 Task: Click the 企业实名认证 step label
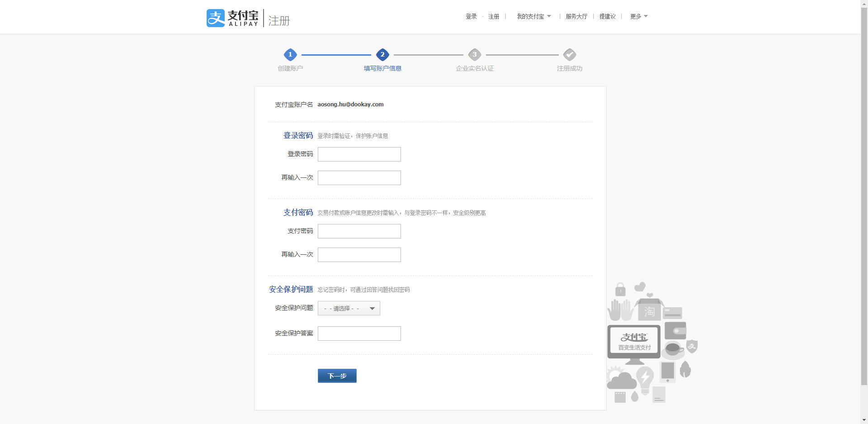[475, 68]
